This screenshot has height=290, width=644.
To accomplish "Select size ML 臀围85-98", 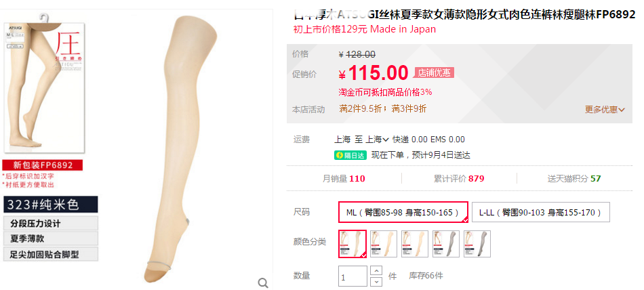I will pos(403,212).
